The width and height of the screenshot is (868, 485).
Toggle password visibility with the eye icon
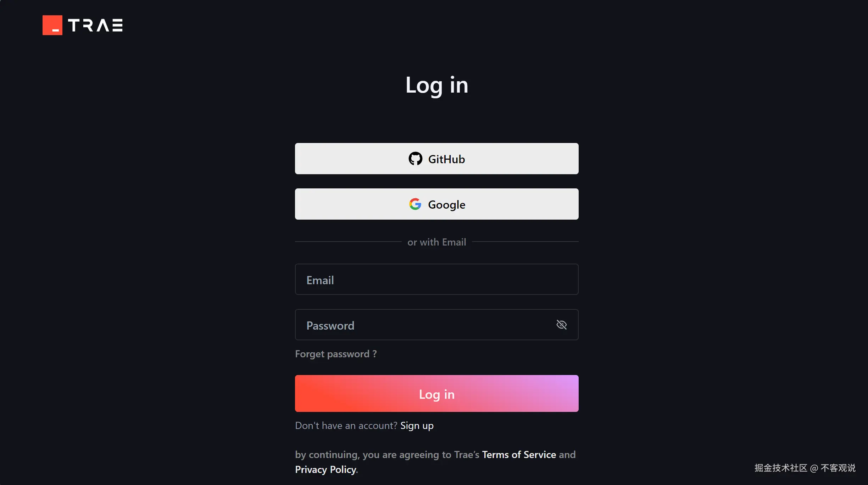coord(561,325)
